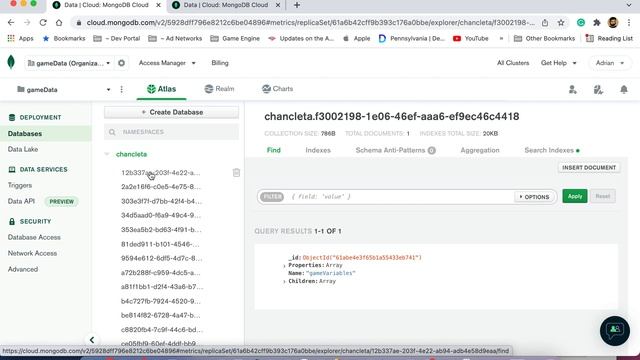The width and height of the screenshot is (640, 360).
Task: Expand query OPTIONS
Action: coord(534,197)
